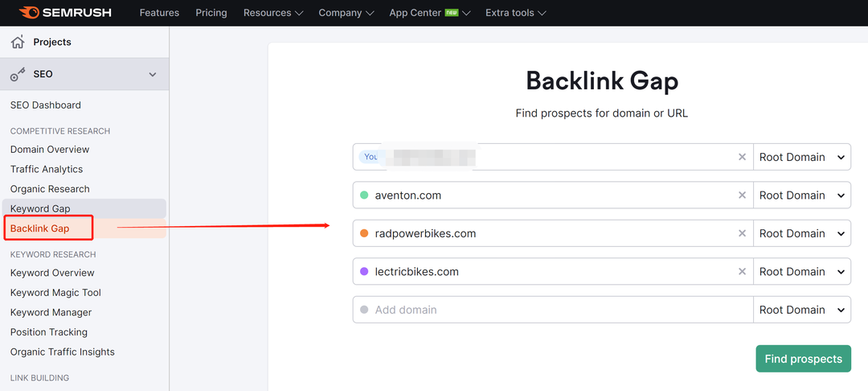The height and width of the screenshot is (391, 868).
Task: Click the aventon.com domain field
Action: [553, 195]
